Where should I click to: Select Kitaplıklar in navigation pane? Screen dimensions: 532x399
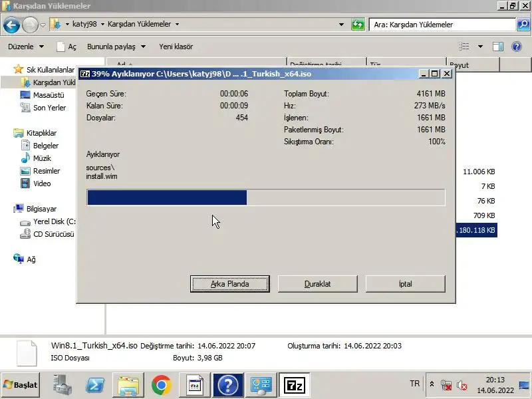click(35, 133)
